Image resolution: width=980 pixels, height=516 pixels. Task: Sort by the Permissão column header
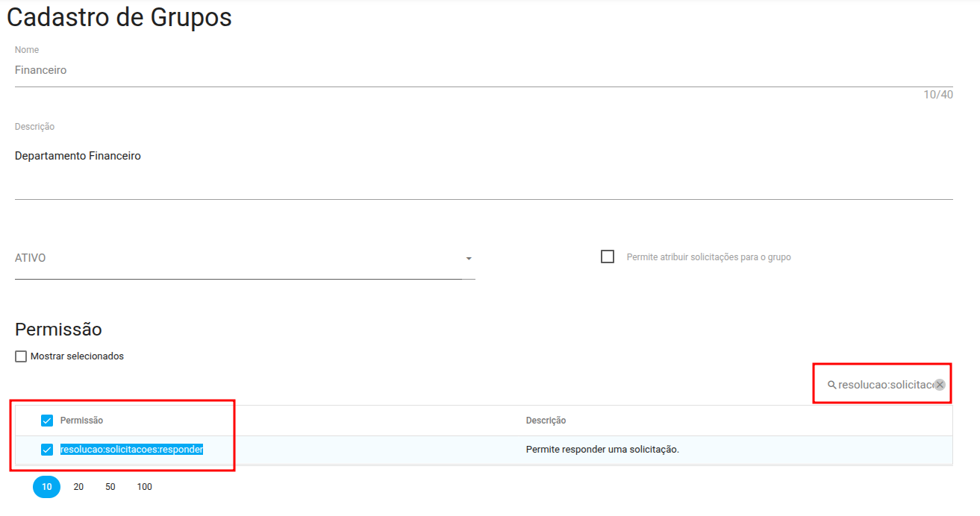81,421
